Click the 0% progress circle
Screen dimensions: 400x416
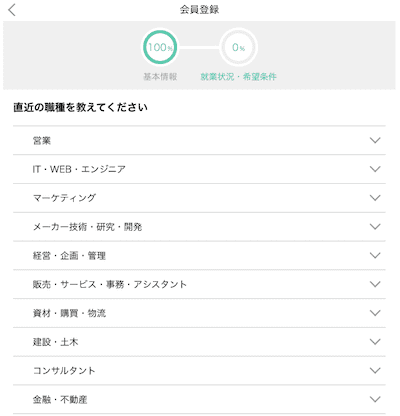pyautogui.click(x=238, y=47)
